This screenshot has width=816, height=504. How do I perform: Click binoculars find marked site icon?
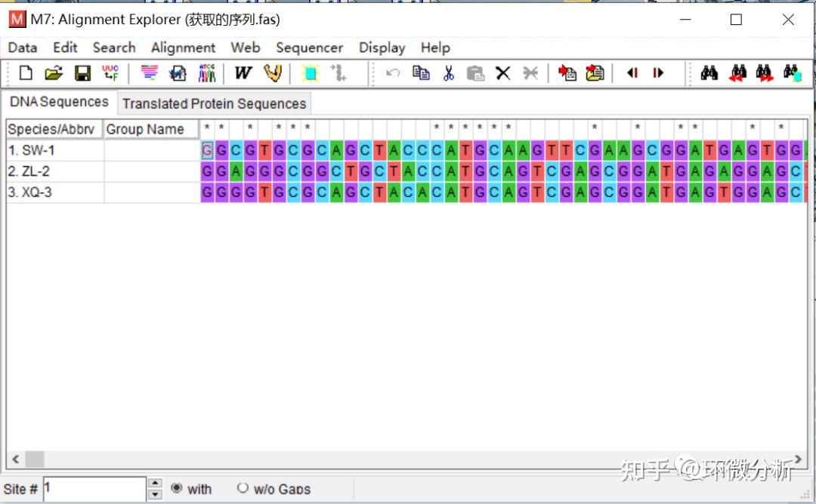(793, 73)
